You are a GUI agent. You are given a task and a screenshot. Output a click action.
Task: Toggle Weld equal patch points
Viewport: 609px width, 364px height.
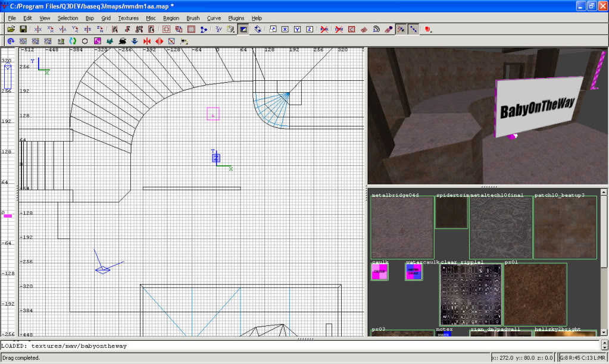click(402, 29)
